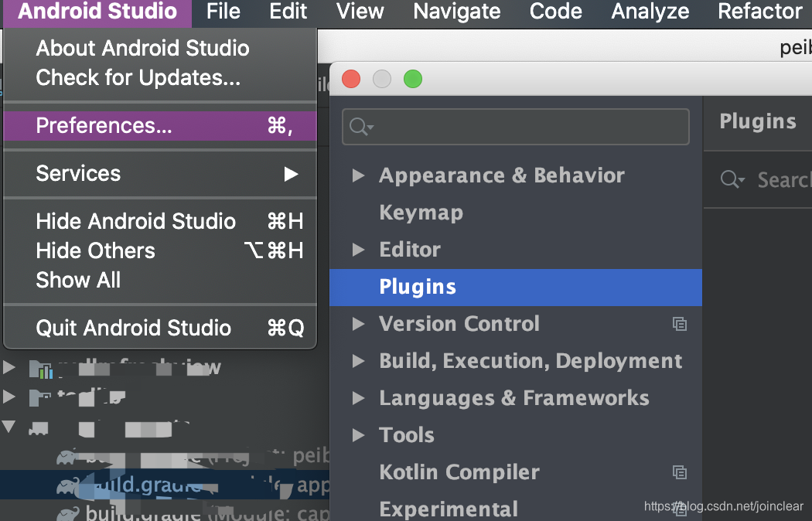Expand the Tools settings group
This screenshot has height=521, width=812.
(358, 435)
